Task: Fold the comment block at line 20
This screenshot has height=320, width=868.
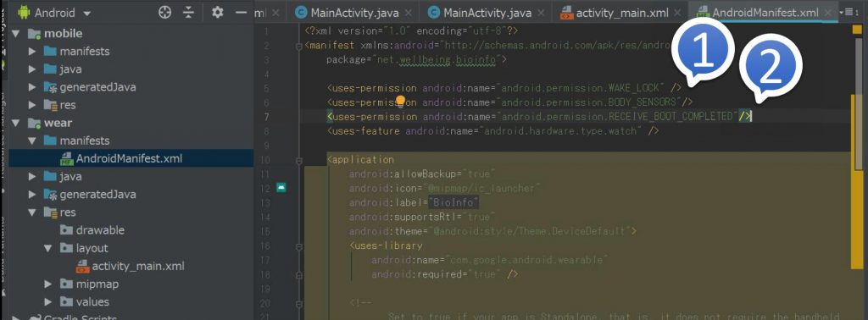Action: [x=299, y=303]
